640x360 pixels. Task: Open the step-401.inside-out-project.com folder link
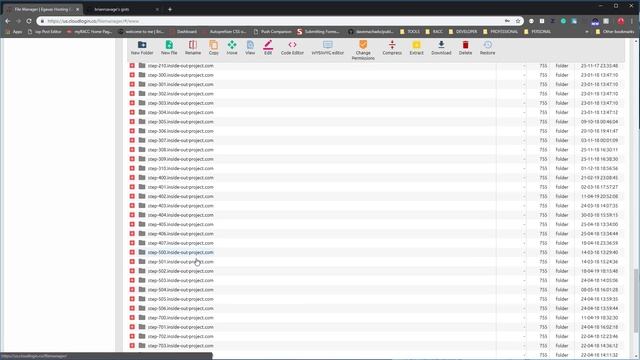(180, 187)
